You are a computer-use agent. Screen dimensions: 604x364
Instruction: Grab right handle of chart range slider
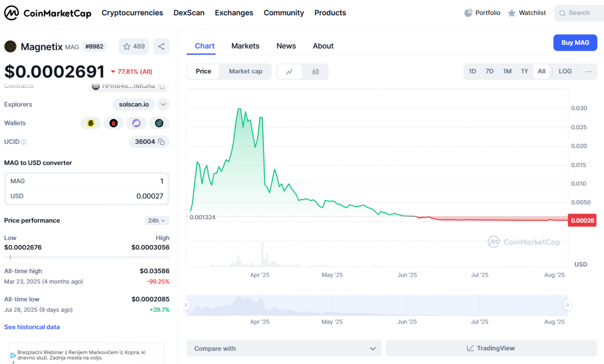567,305
